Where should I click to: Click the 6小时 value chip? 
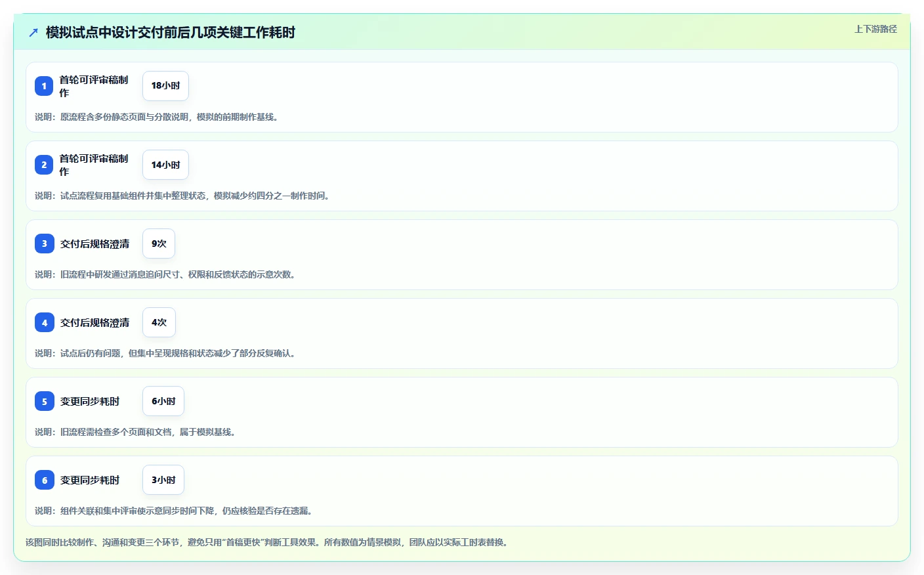(163, 401)
